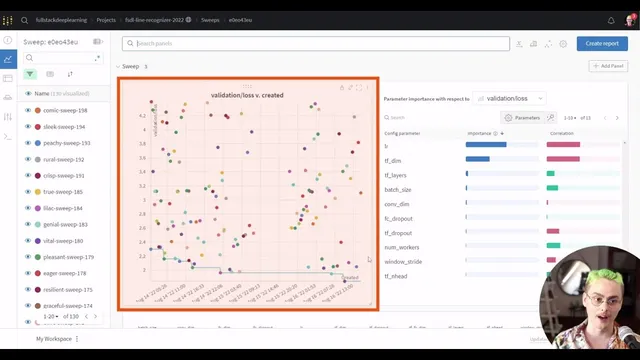This screenshot has width=640, height=360.
Task: Open Projects breadcrumb
Action: [106, 20]
